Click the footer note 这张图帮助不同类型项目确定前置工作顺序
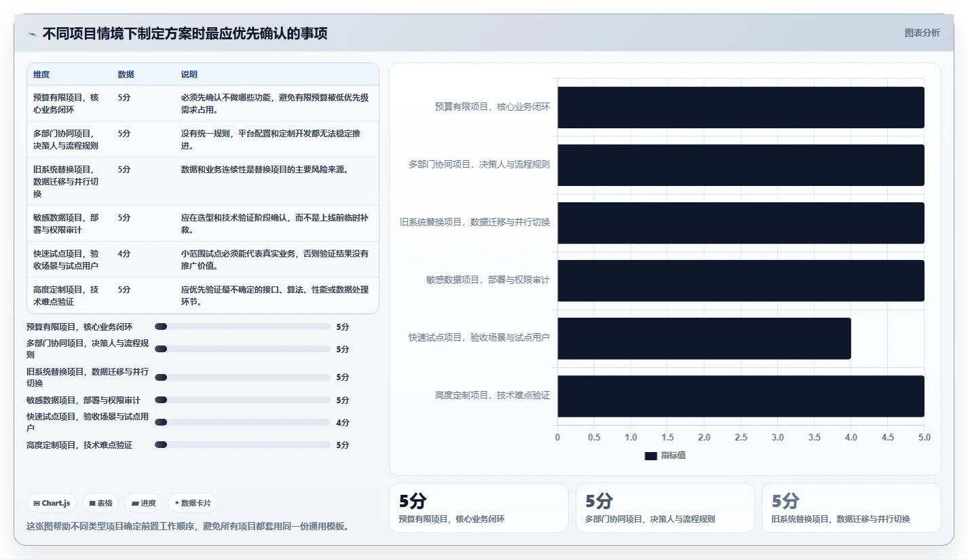 [187, 526]
